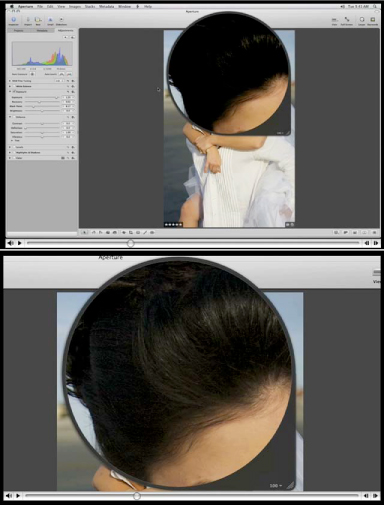Open the Edit menu
384x505 pixels.
point(50,7)
